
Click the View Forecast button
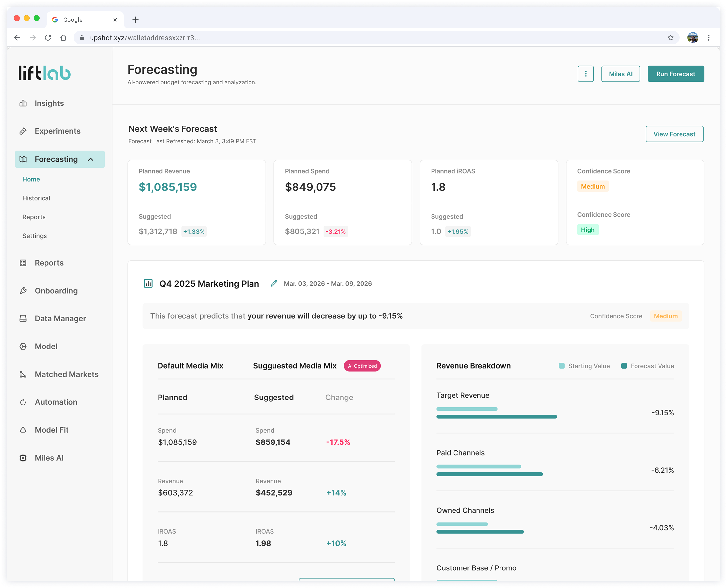tap(674, 134)
